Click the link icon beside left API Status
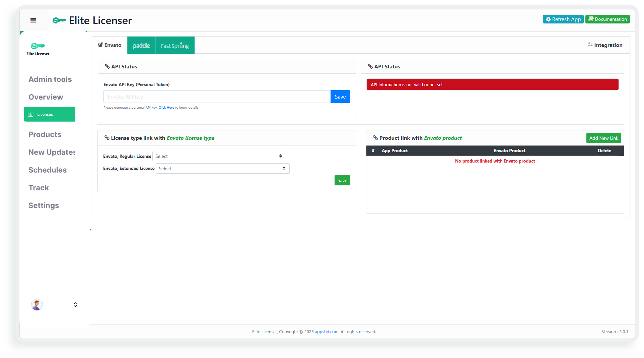The height and width of the screenshot is (358, 644). click(x=107, y=66)
